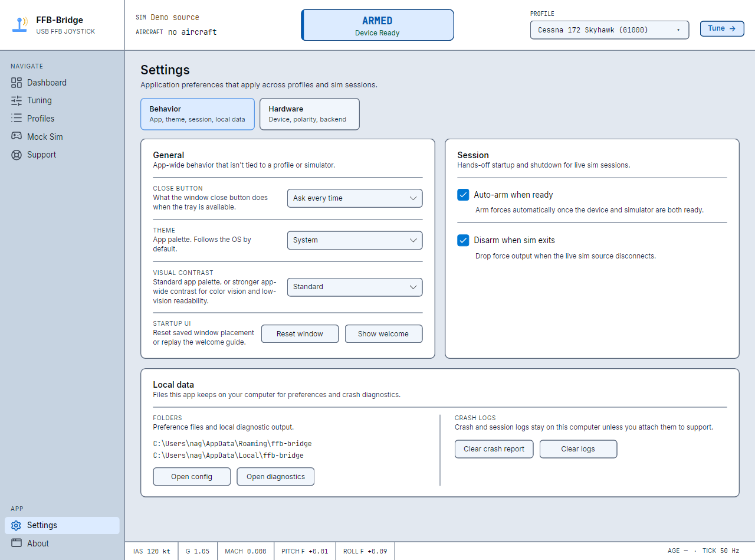Open the Close Button behavior dropdown
755x560 pixels.
click(x=354, y=198)
